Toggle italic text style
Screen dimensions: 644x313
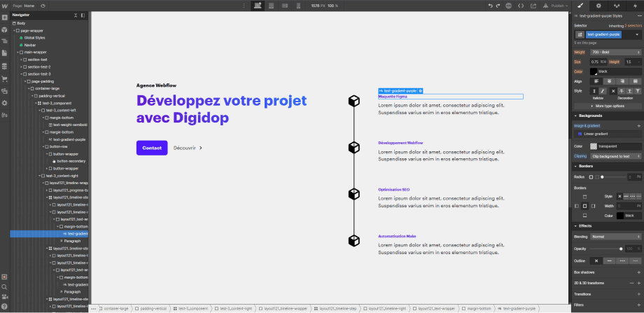click(603, 91)
